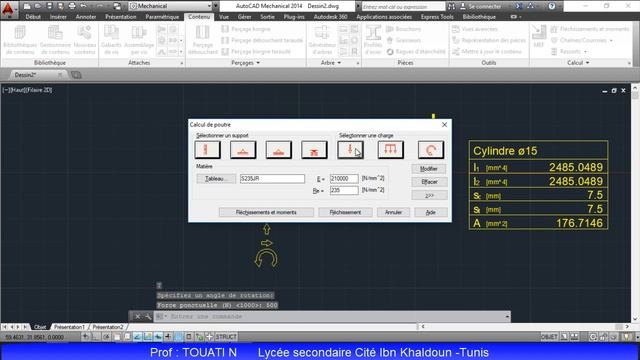640x360 pixels.
Task: Click the MEF calculation ribbon icon
Action: pyautogui.click(x=539, y=37)
